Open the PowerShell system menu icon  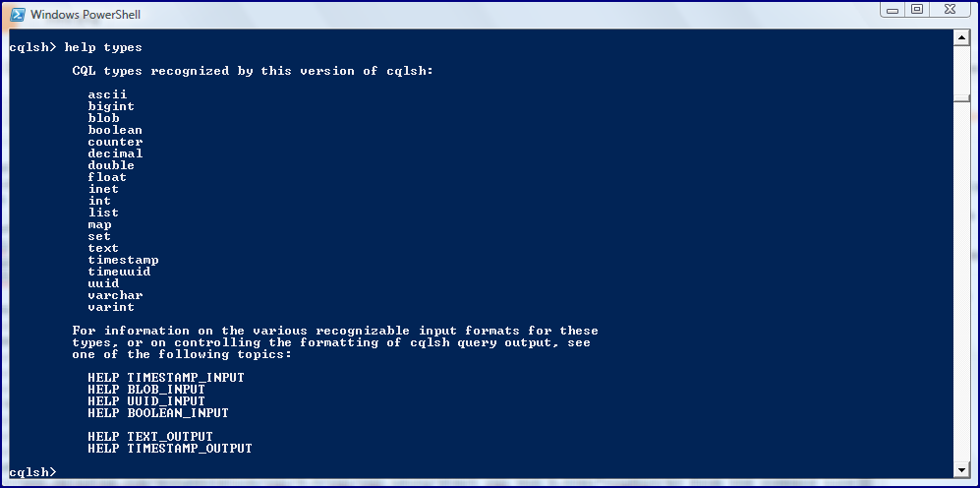18,15
